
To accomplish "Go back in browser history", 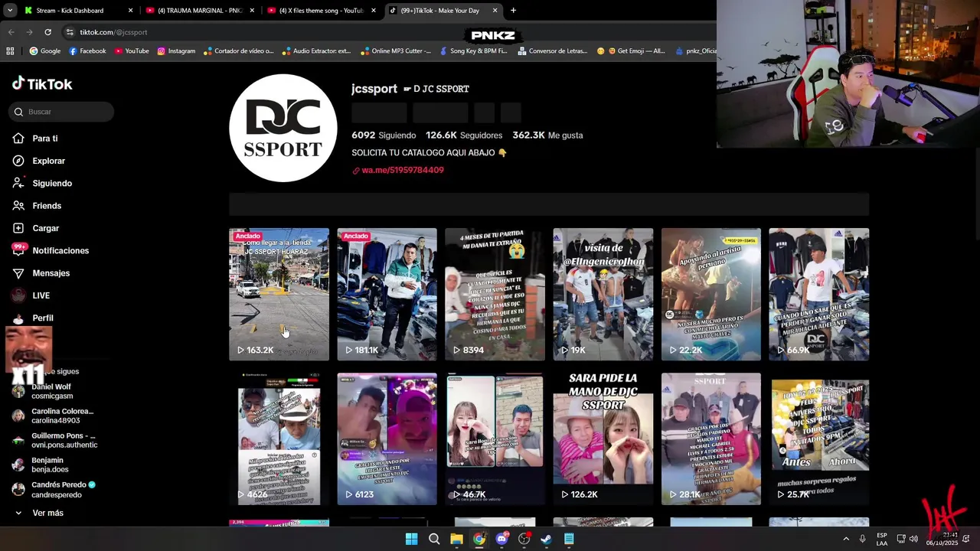I will [11, 32].
